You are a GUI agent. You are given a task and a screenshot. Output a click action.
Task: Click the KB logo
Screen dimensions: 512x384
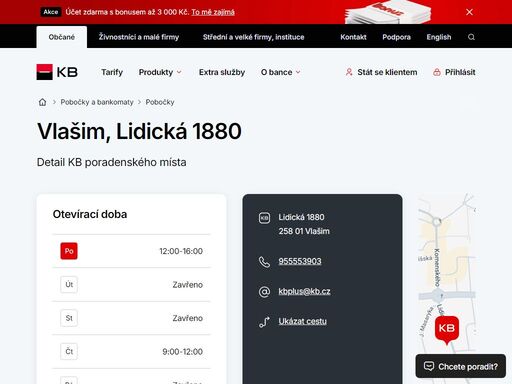(57, 72)
